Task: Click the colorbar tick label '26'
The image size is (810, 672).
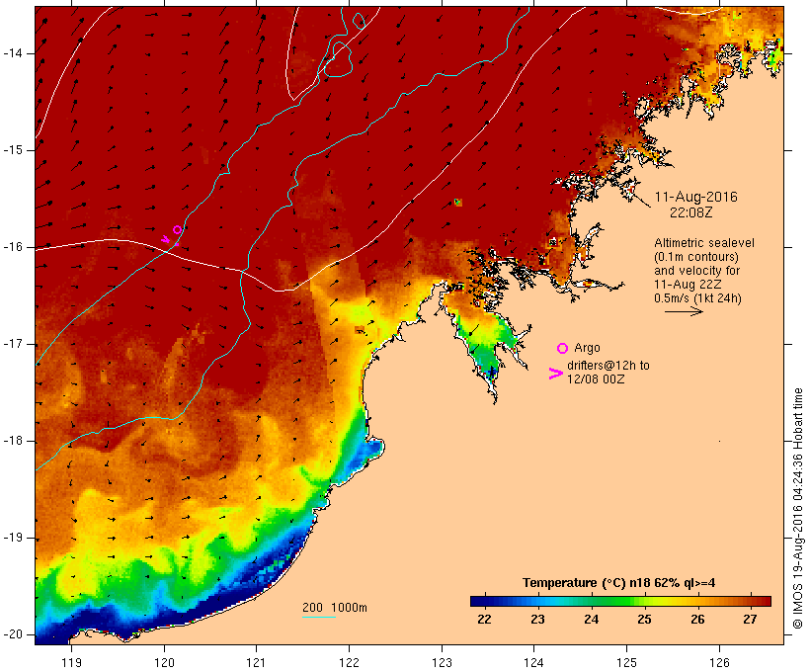Action: coord(697,619)
